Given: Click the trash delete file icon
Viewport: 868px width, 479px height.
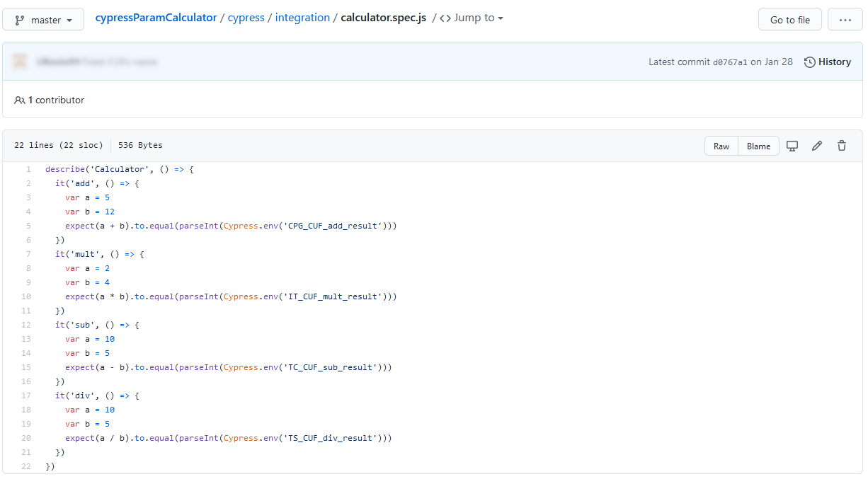Looking at the screenshot, I should tap(842, 146).
